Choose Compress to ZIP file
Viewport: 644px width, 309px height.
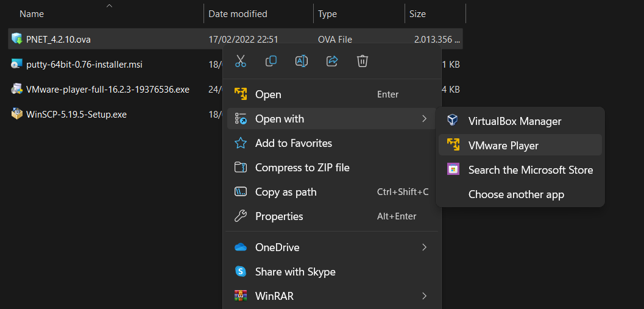click(332, 167)
